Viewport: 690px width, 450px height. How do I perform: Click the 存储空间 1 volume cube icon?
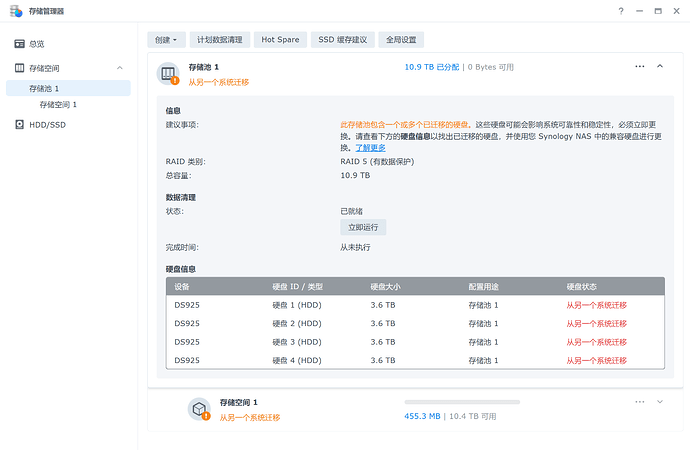pos(199,408)
